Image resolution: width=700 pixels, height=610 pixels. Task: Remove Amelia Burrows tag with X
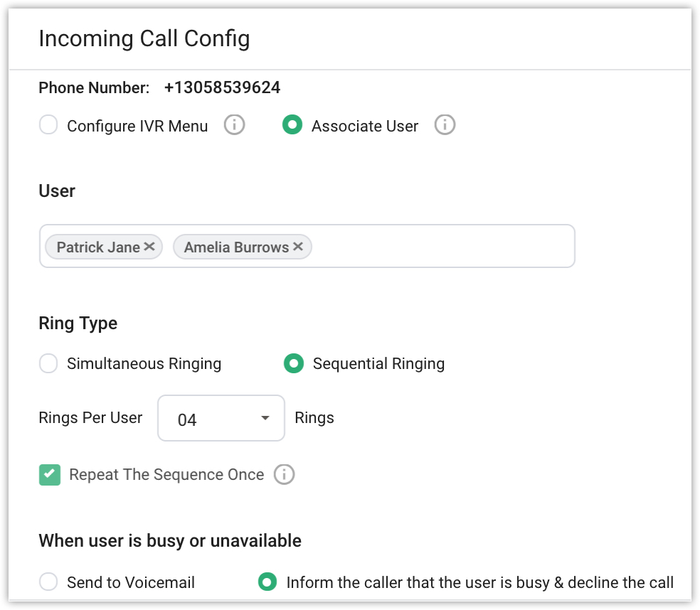click(298, 247)
